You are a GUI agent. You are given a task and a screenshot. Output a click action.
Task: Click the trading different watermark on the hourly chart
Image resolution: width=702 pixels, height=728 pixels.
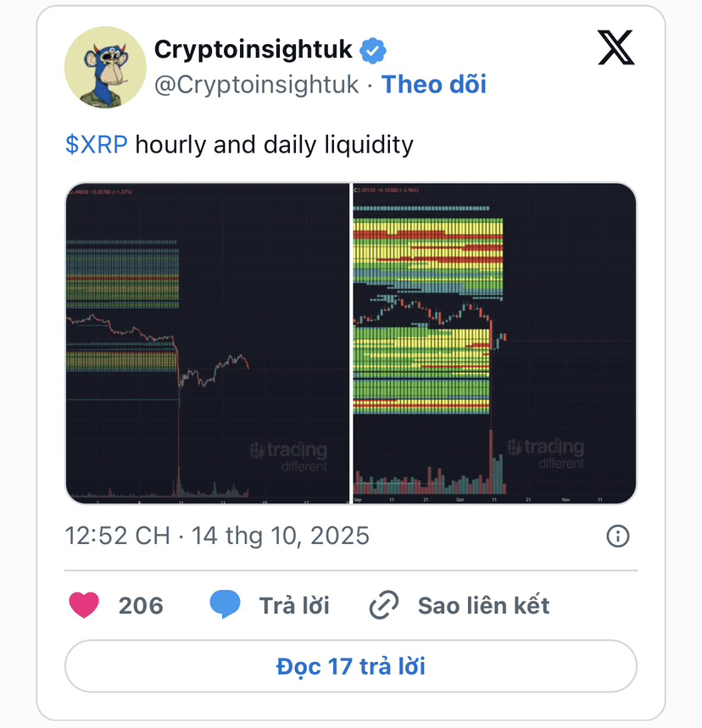pyautogui.click(x=288, y=456)
